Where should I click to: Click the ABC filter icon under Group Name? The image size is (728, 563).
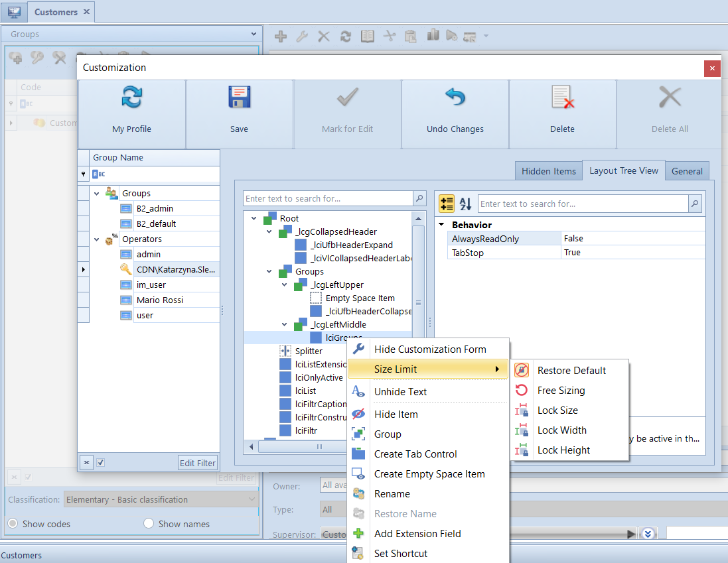pos(98,174)
